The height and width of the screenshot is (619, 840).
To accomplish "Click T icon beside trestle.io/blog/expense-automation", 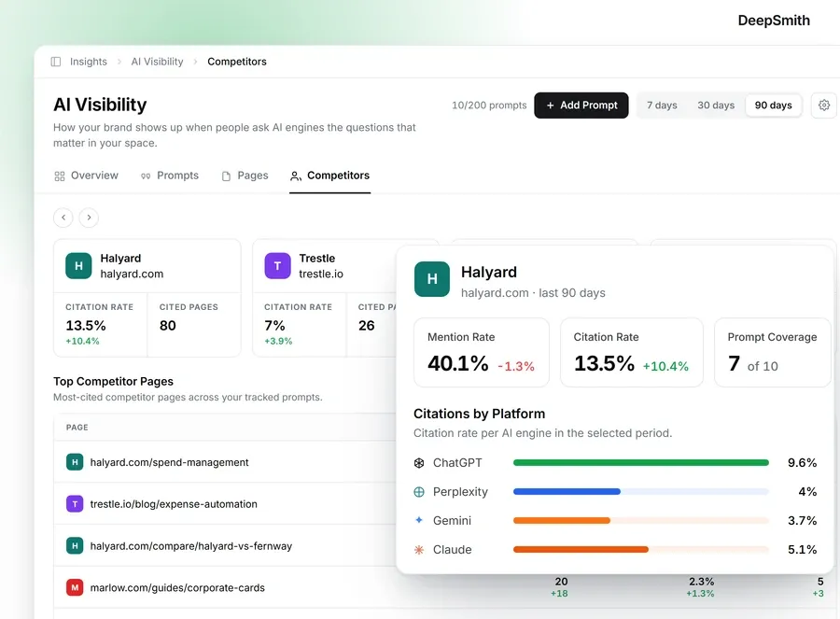I will click(75, 504).
